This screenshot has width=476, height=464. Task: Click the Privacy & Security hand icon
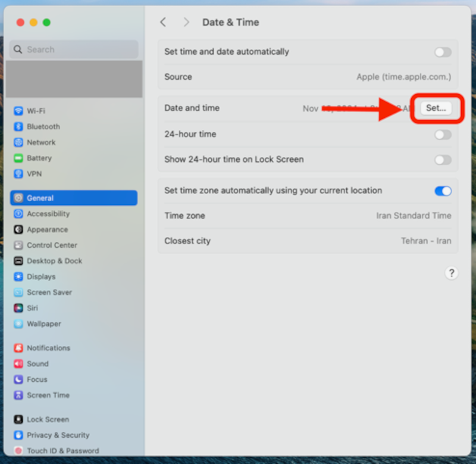click(18, 435)
